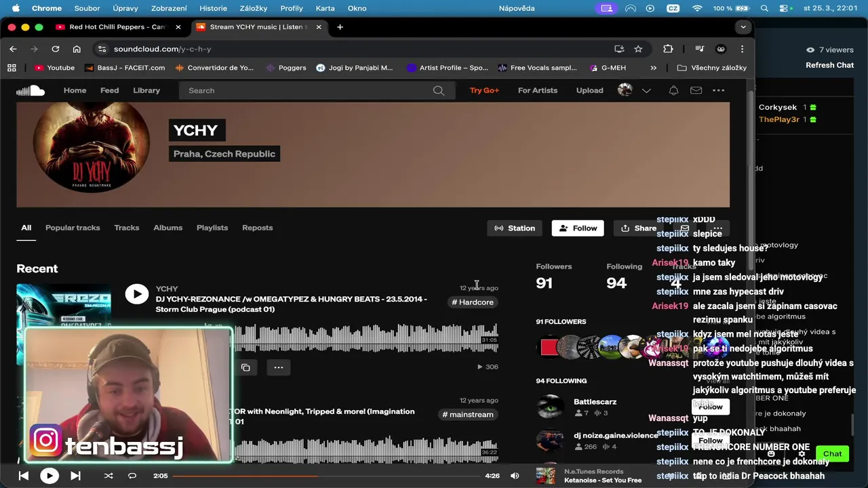
Task: Click the first track waveform
Action: [366, 339]
